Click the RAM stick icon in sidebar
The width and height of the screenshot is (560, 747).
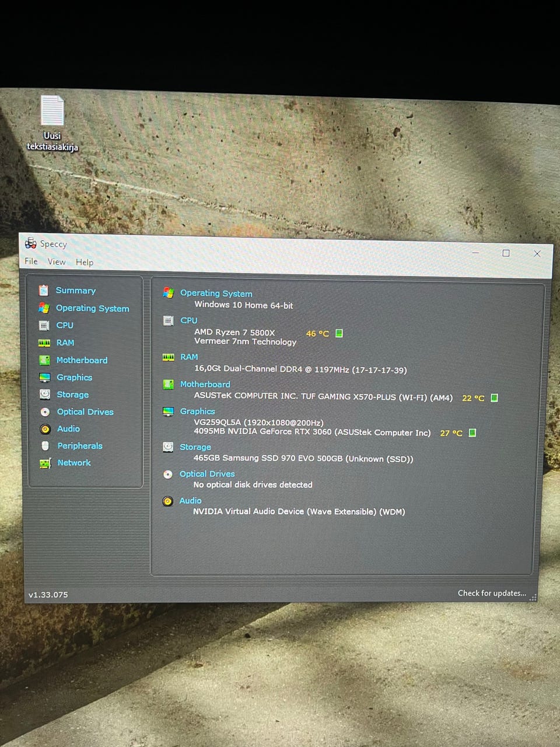(44, 343)
